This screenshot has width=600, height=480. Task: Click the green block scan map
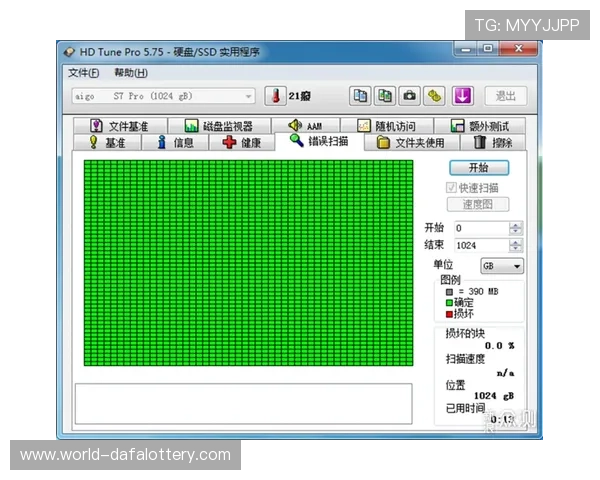(248, 263)
